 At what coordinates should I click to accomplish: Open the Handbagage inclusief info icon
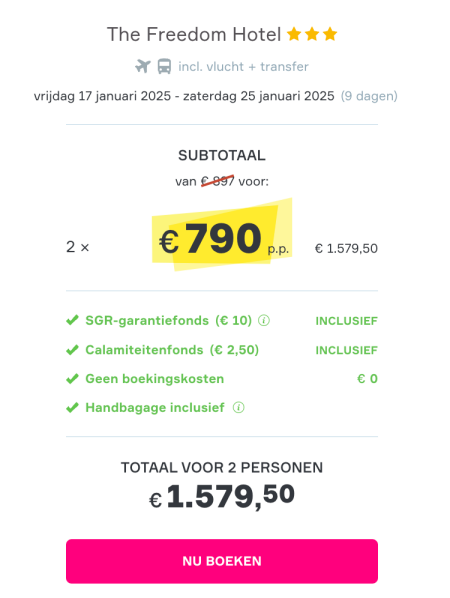tap(239, 407)
